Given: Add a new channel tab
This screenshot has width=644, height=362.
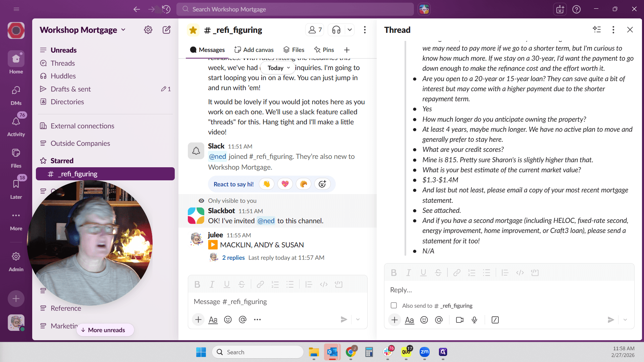Looking at the screenshot, I should click(347, 50).
